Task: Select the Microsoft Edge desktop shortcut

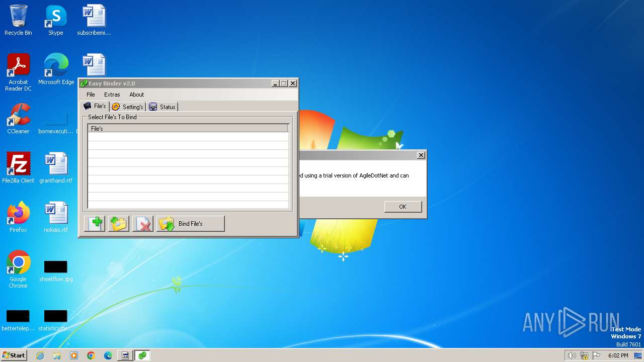Action: [x=56, y=69]
